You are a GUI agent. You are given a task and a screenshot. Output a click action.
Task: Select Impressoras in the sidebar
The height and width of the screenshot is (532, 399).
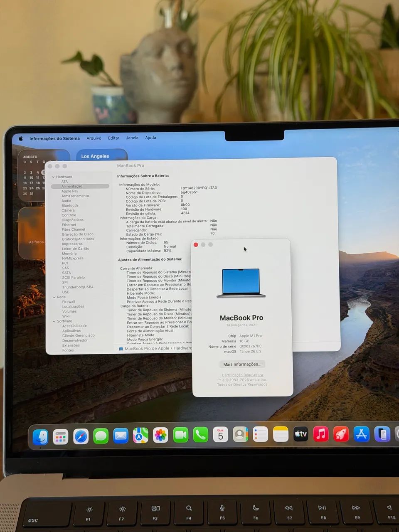72,244
